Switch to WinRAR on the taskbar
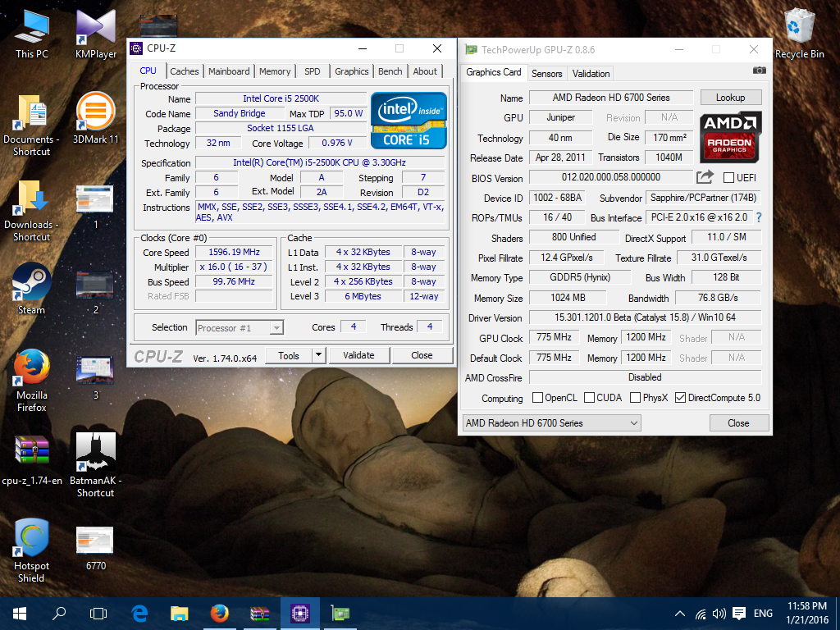840x630 pixels. pos(260,614)
